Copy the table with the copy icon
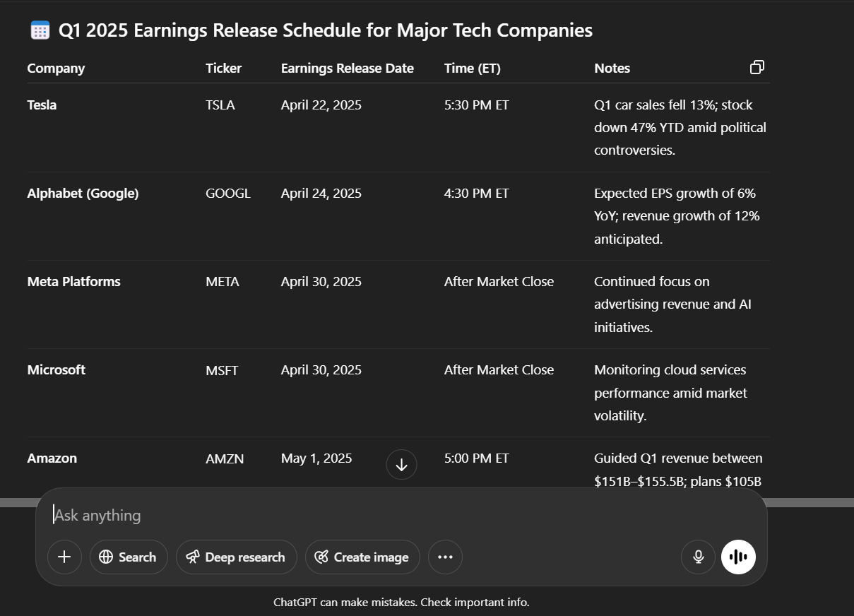Screen dimensions: 854x616 point(757,67)
